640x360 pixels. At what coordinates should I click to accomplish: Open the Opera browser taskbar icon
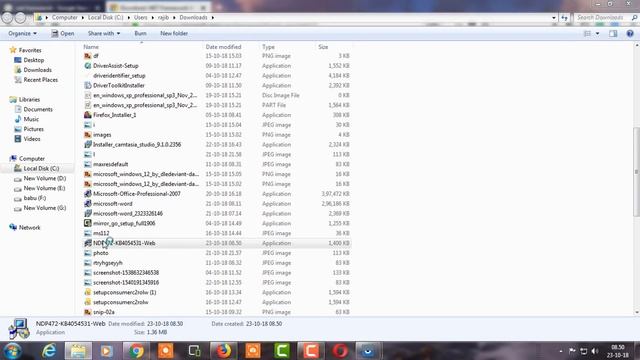[340, 351]
